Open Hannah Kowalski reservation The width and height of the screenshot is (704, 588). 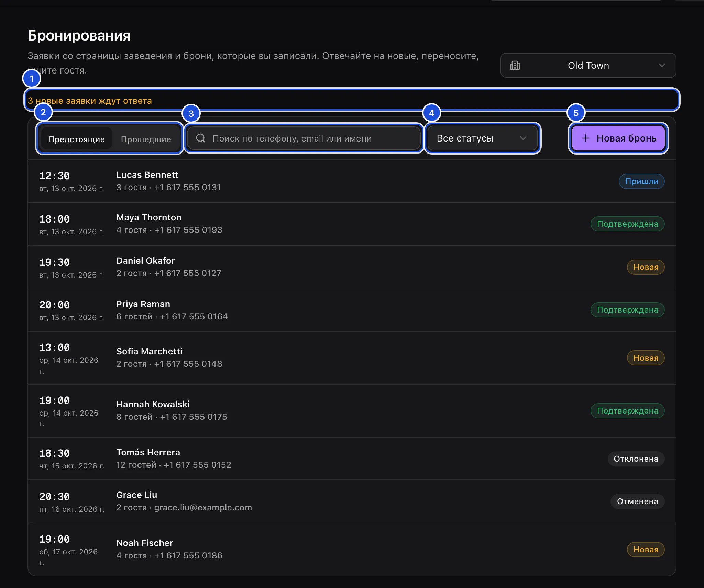352,411
